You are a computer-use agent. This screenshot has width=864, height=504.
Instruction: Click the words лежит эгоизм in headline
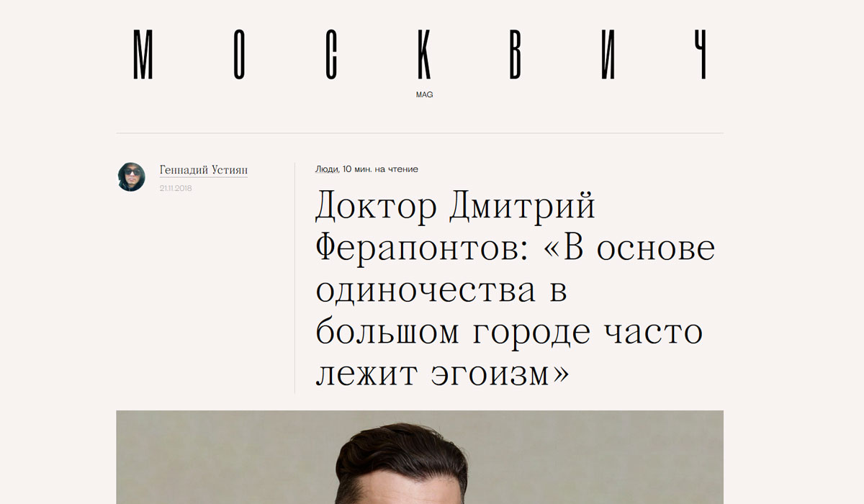click(x=442, y=374)
